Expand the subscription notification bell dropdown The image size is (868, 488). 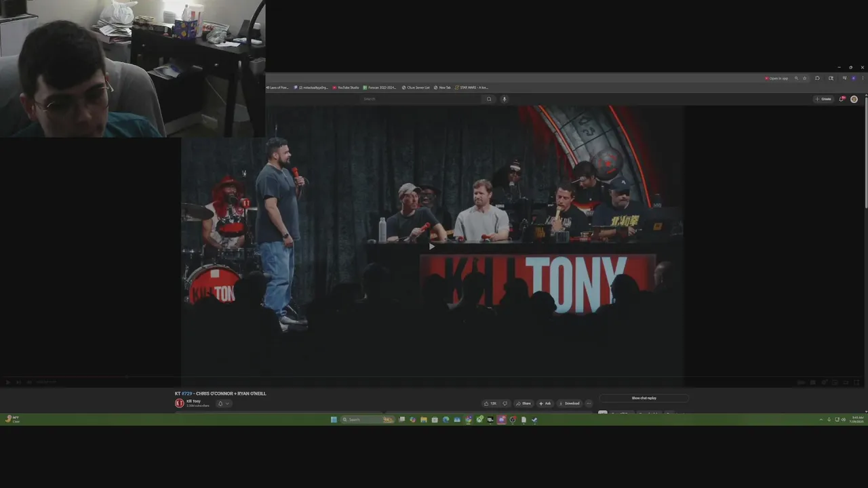coord(223,403)
